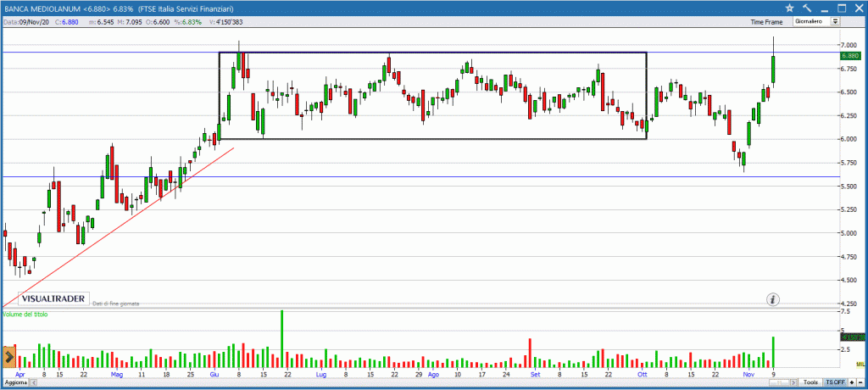The height and width of the screenshot is (390, 868).
Task: Add chart to favorites with star icon
Action: coord(790,8)
